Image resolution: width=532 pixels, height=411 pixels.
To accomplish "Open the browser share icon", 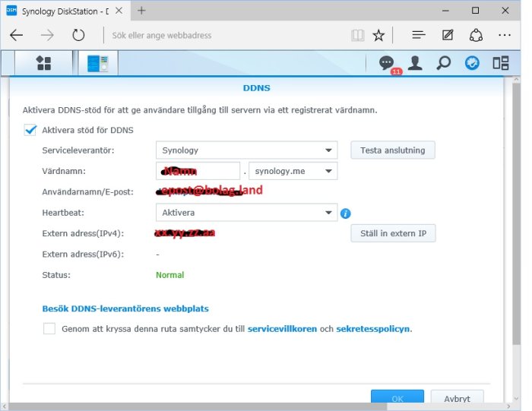I will (476, 35).
